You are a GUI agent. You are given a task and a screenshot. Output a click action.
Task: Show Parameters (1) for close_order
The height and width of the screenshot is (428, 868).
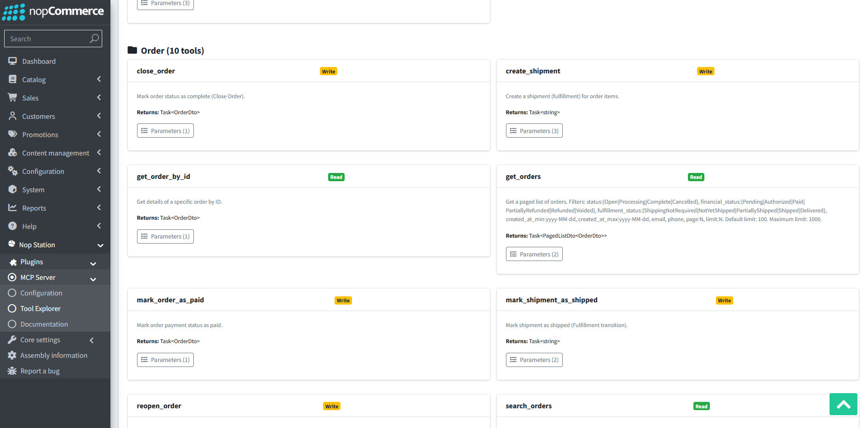[x=165, y=131]
